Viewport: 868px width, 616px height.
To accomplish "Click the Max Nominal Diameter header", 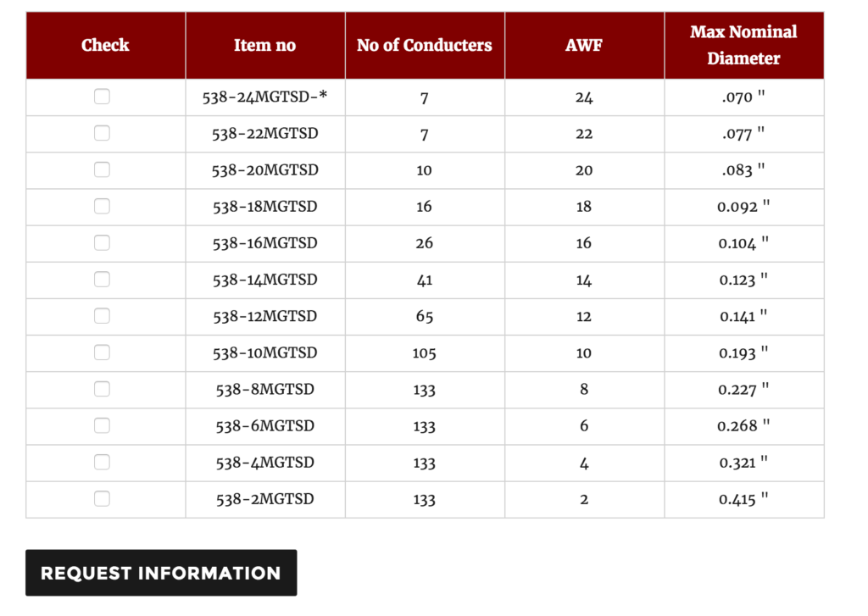I will 744,45.
